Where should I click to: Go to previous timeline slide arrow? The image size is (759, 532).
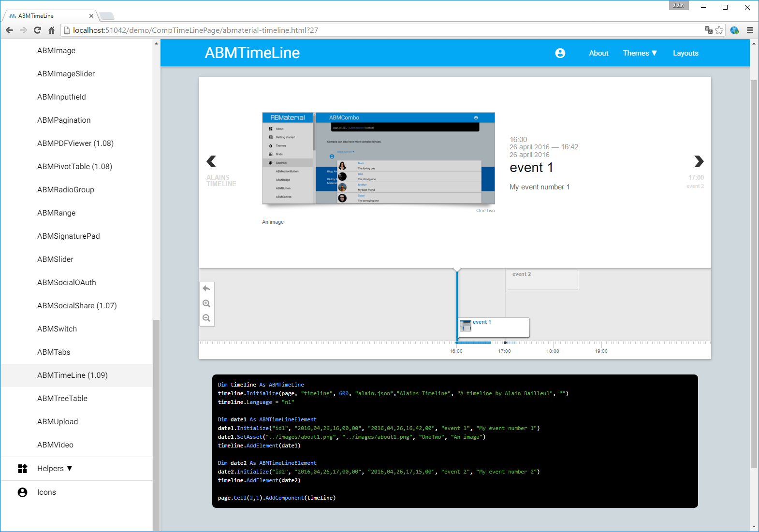[211, 161]
